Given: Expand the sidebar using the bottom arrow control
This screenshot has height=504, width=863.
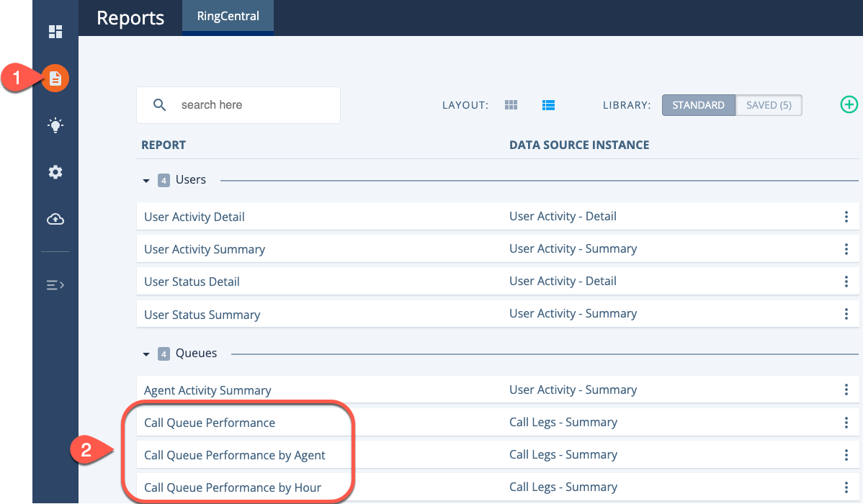Looking at the screenshot, I should pos(55,285).
